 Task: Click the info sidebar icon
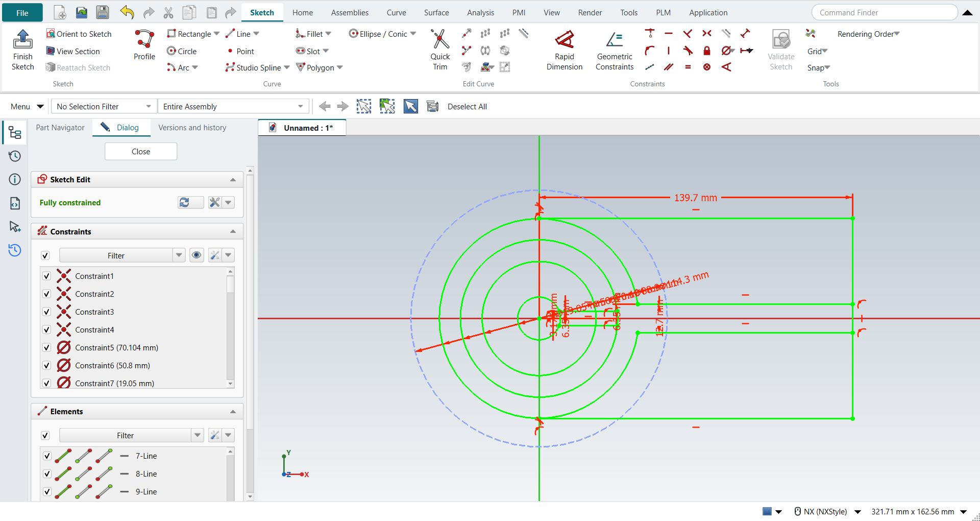tap(15, 179)
